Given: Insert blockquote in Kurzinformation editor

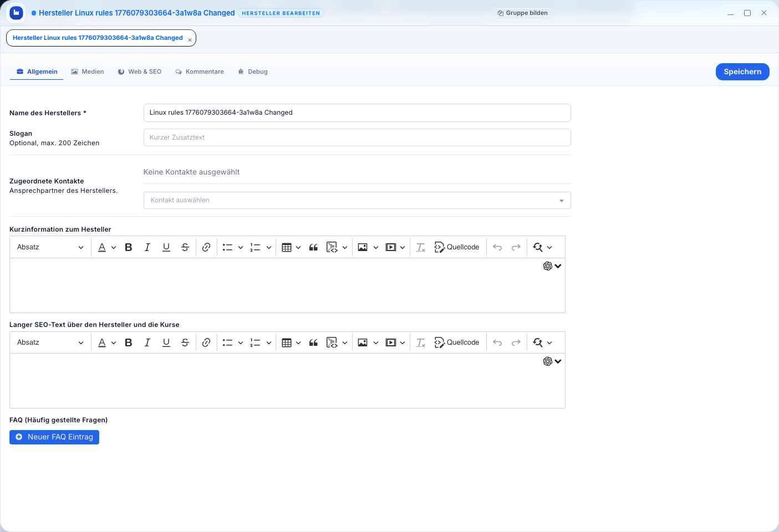Looking at the screenshot, I should tap(313, 247).
